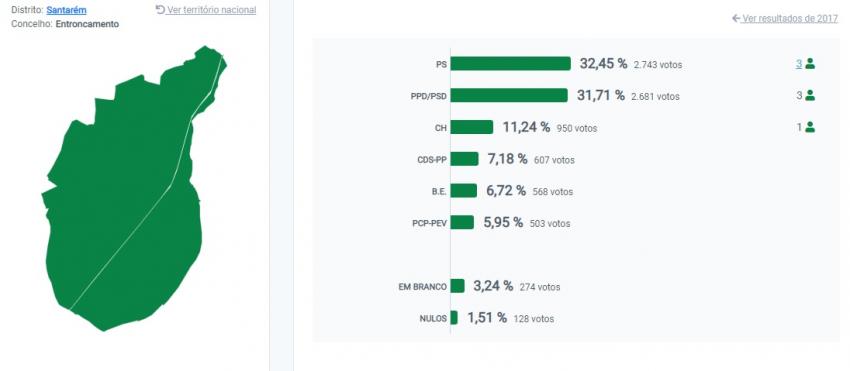
Task: Select the PS result bar
Action: 511,63
